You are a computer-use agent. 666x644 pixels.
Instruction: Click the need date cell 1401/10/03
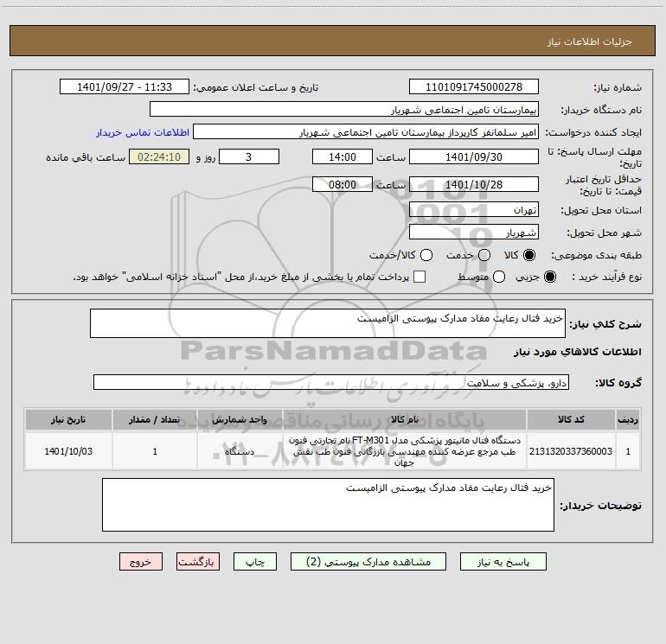(x=68, y=451)
